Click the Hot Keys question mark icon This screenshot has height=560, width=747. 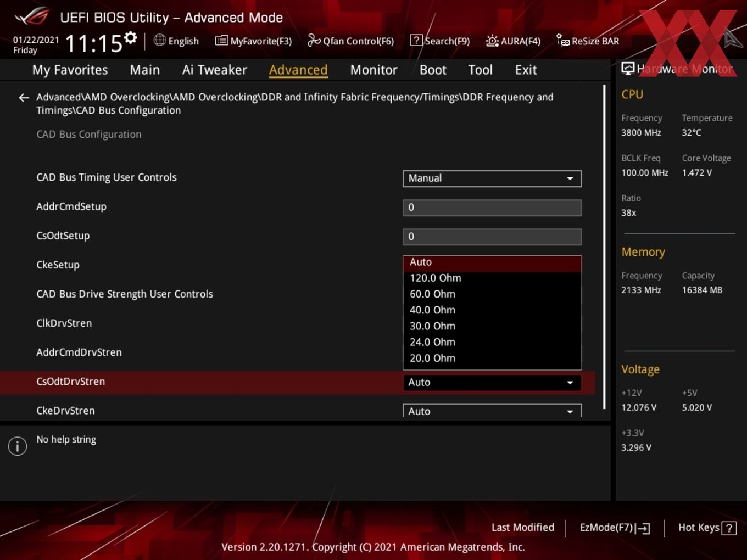tap(729, 528)
